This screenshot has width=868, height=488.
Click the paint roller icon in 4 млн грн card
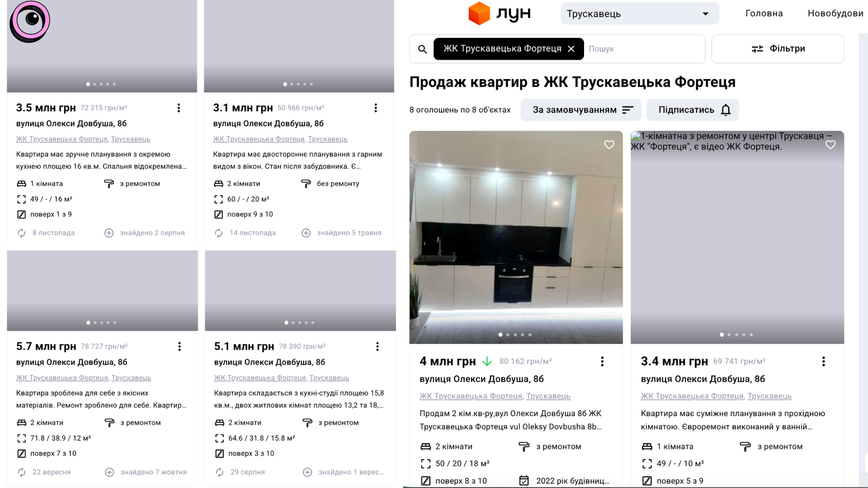click(524, 447)
